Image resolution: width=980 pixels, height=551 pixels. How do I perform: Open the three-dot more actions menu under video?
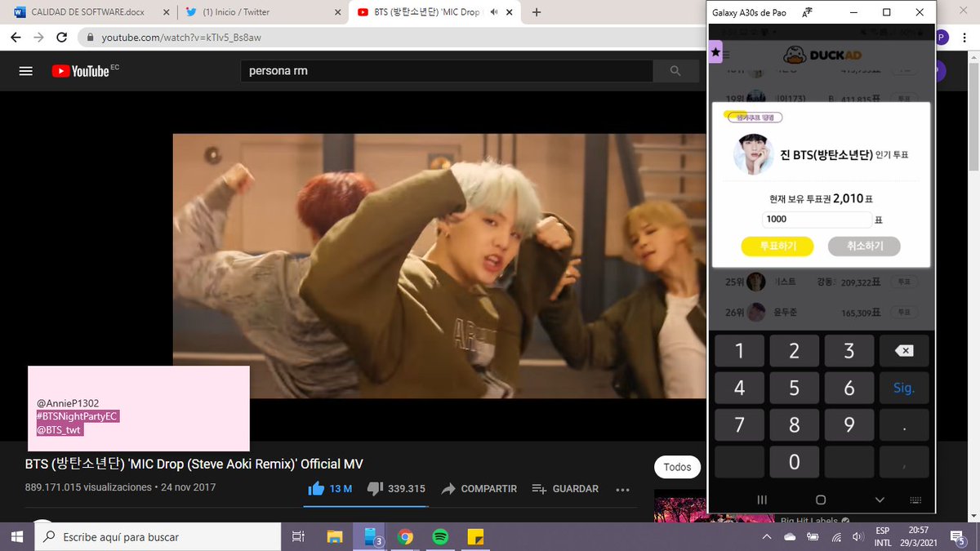tap(622, 489)
